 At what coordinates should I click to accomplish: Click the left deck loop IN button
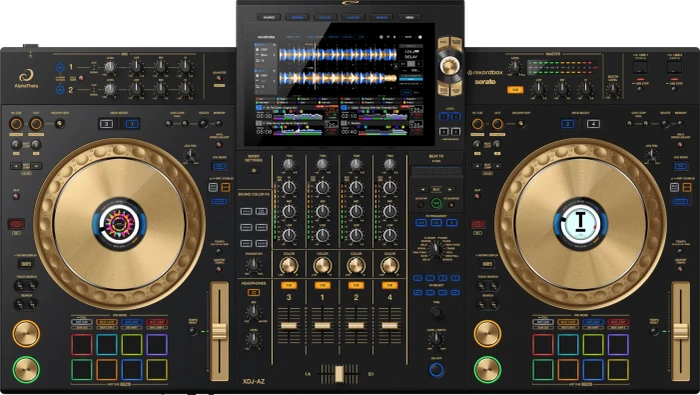coord(16,124)
